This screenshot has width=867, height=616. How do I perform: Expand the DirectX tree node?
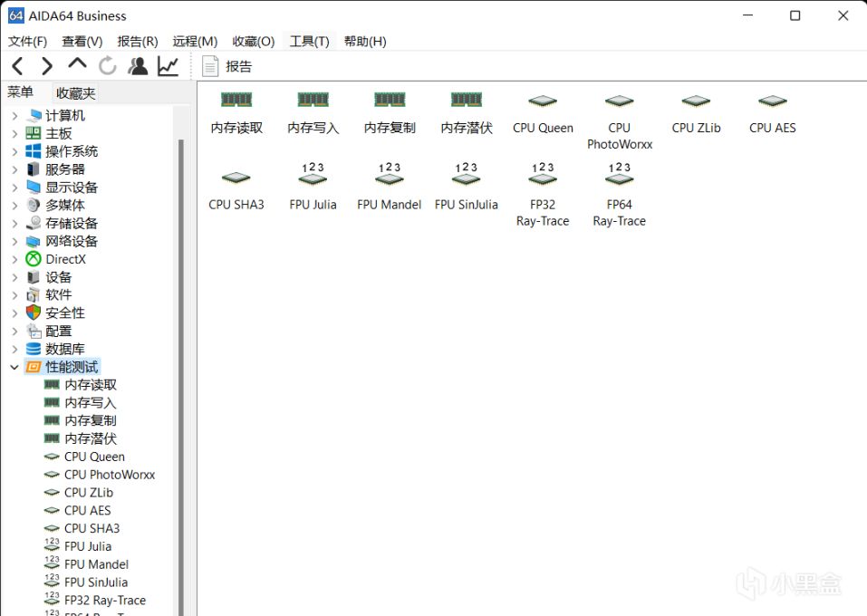tap(14, 259)
